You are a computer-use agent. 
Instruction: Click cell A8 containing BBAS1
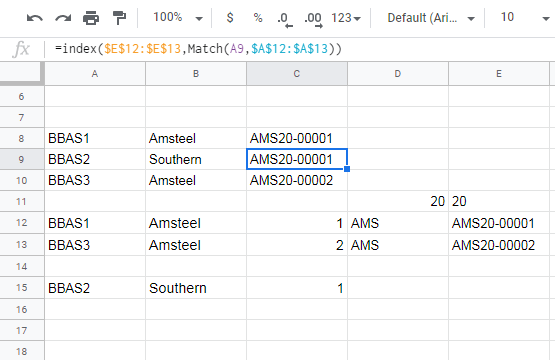pos(95,138)
